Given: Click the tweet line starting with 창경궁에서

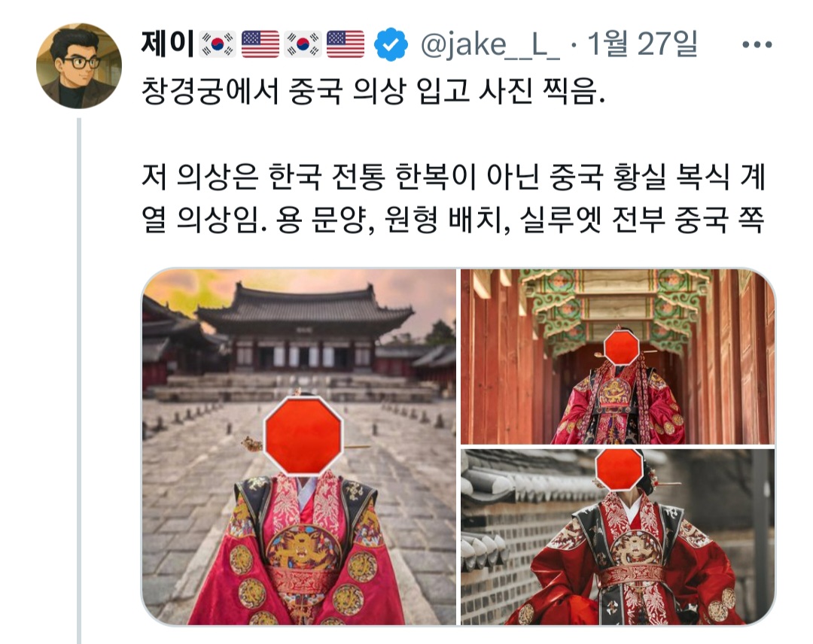Looking at the screenshot, I should coord(373,91).
